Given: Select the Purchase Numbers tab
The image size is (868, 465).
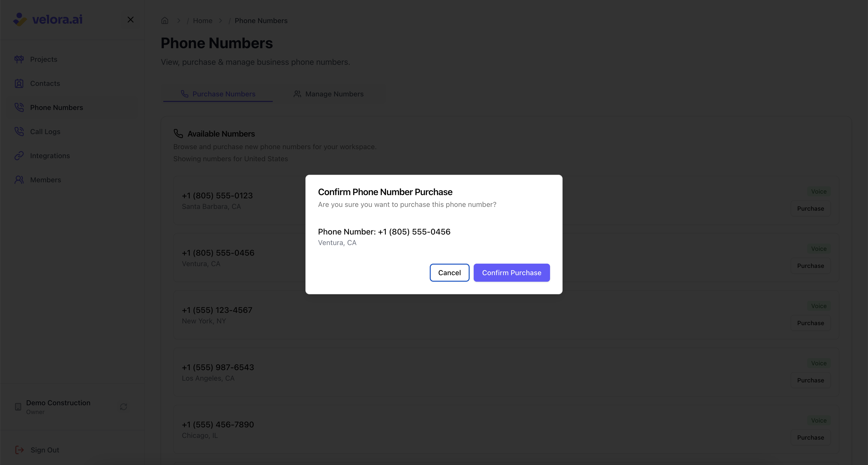Looking at the screenshot, I should (x=218, y=94).
